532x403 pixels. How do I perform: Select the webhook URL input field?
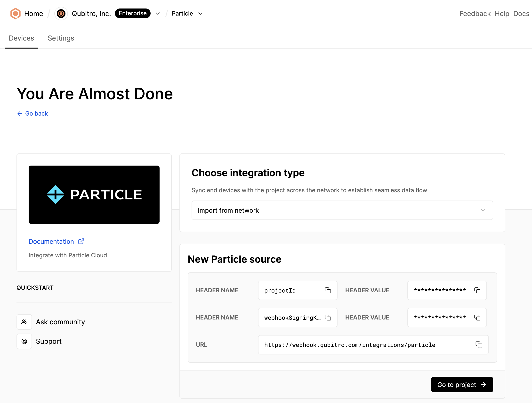click(350, 345)
